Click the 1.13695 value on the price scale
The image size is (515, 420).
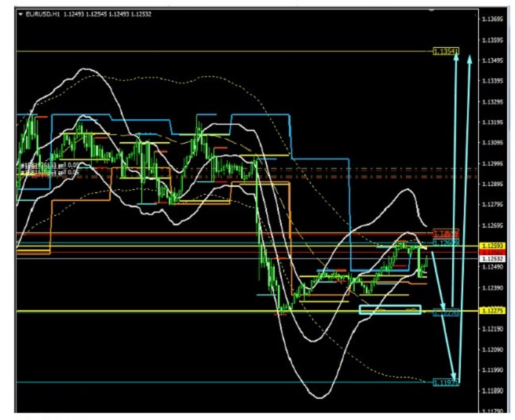click(x=492, y=19)
